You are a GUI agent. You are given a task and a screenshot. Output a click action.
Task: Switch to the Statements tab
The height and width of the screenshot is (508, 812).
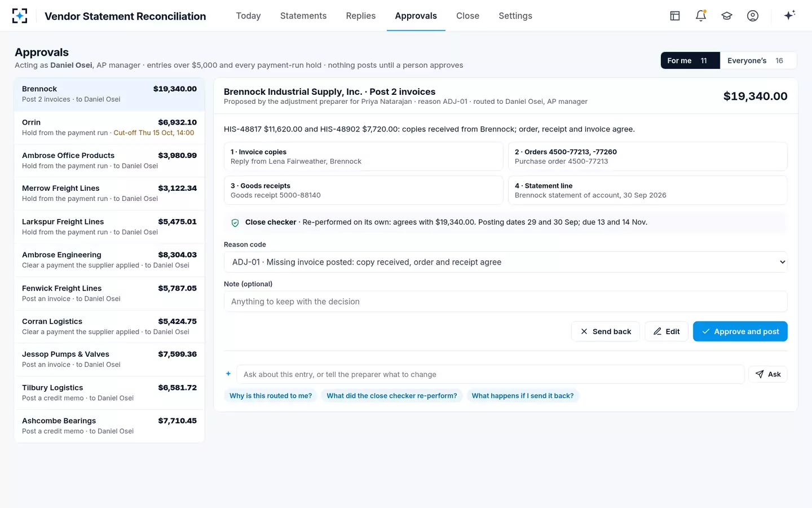pyautogui.click(x=303, y=16)
